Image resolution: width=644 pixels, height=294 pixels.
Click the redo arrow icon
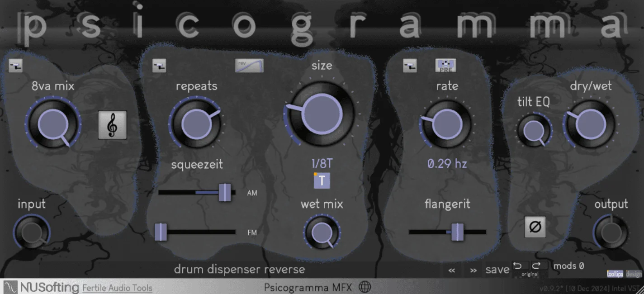pyautogui.click(x=536, y=265)
